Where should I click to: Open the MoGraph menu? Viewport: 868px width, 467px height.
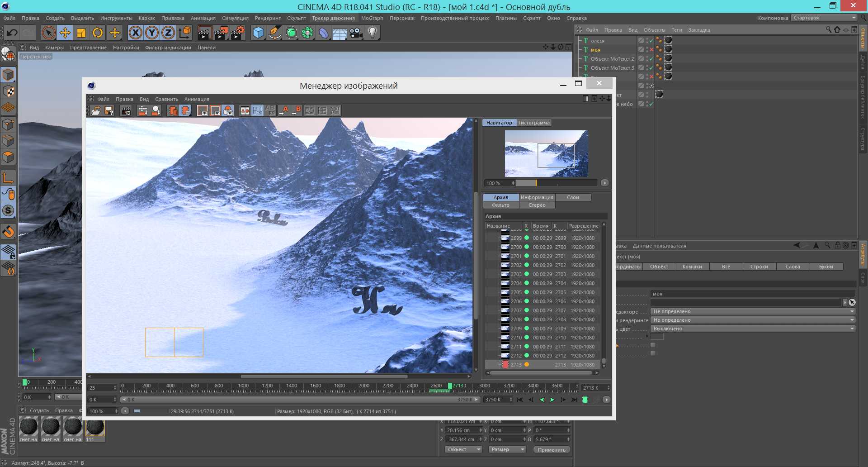[x=372, y=18]
